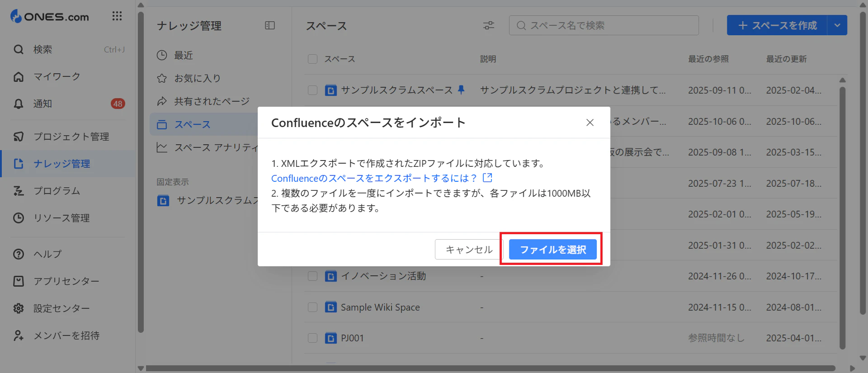Click 2024-11-26 date in イノベーション活動 row
Screen dimensions: 868x373
[x=720, y=276]
